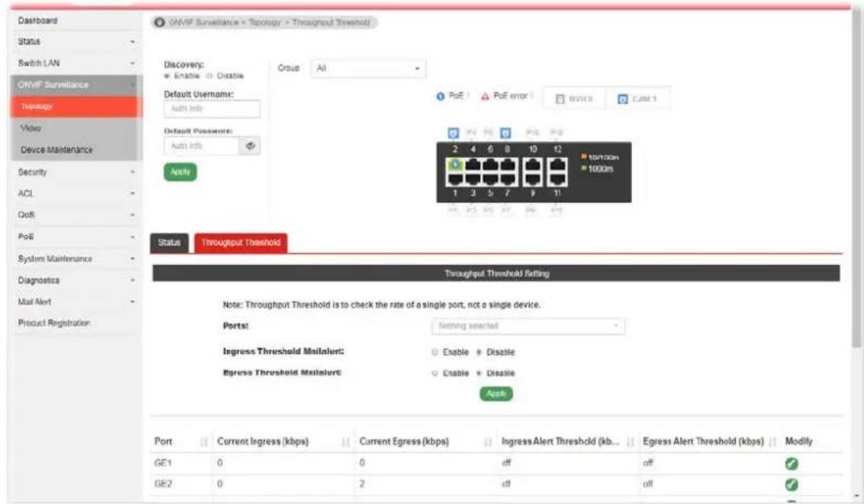Expand the PoE sidebar menu
The height and width of the screenshot is (504, 864).
(76, 237)
